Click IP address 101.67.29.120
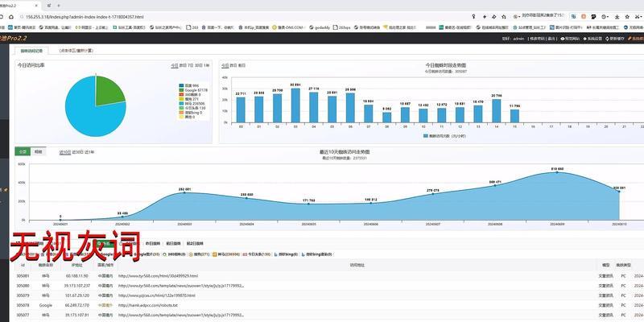The height and width of the screenshot is (322, 644). point(76,295)
